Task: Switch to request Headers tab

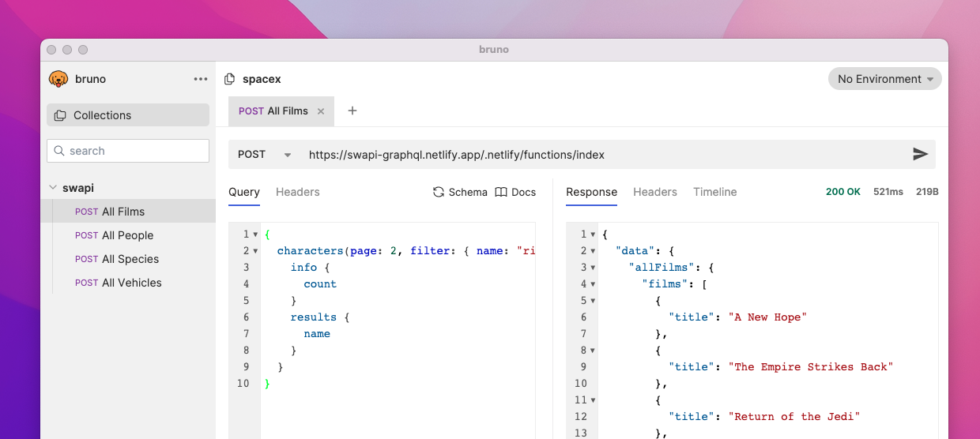Action: point(298,192)
